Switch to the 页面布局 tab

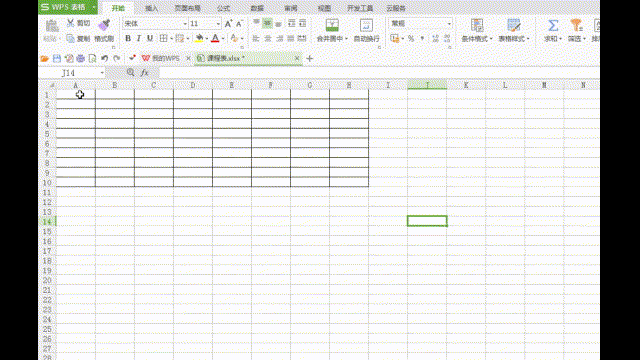point(187,8)
